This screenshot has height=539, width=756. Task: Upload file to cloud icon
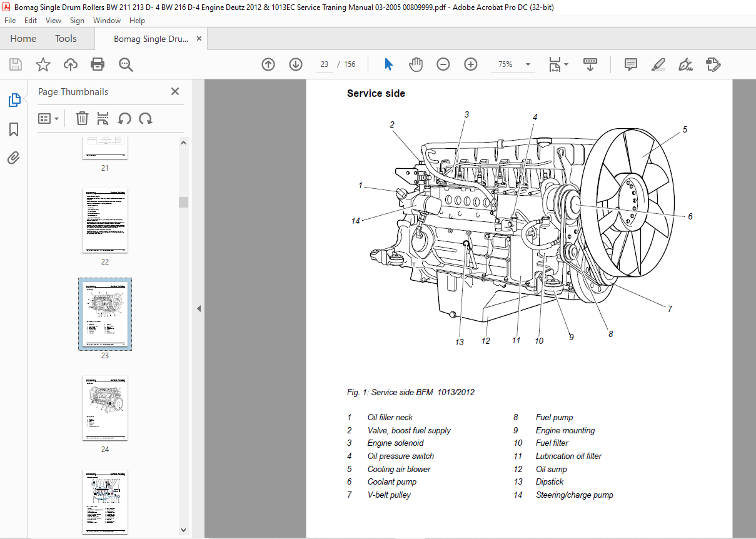[71, 64]
